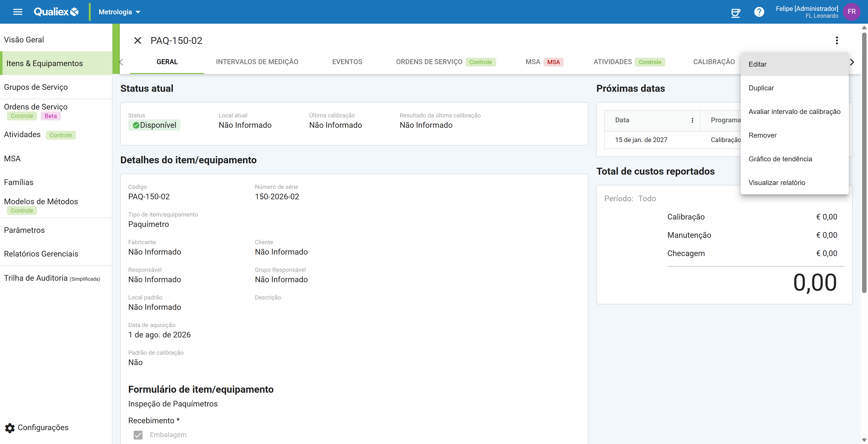Switch to the EVENTOS tab
868x444 pixels.
pyautogui.click(x=347, y=62)
